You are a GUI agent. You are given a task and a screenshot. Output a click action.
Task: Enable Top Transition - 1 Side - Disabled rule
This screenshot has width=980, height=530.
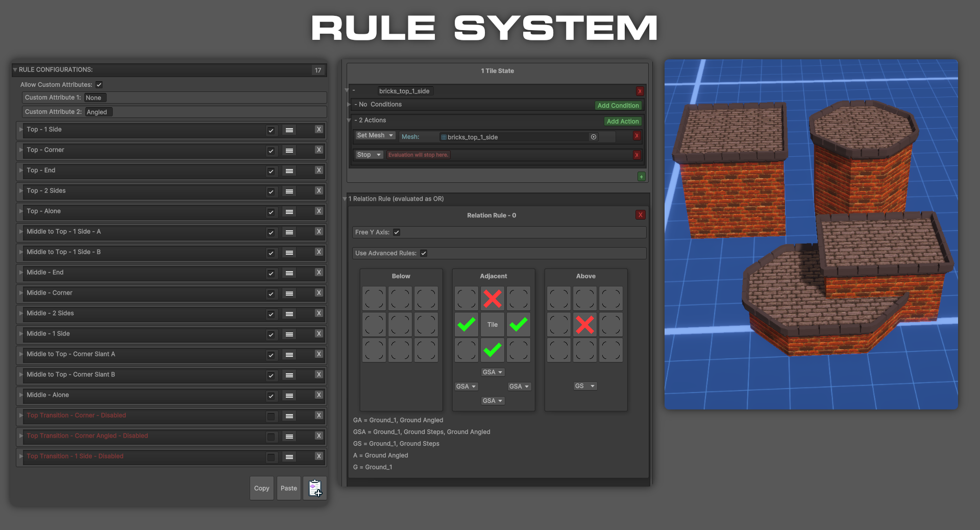271,457
